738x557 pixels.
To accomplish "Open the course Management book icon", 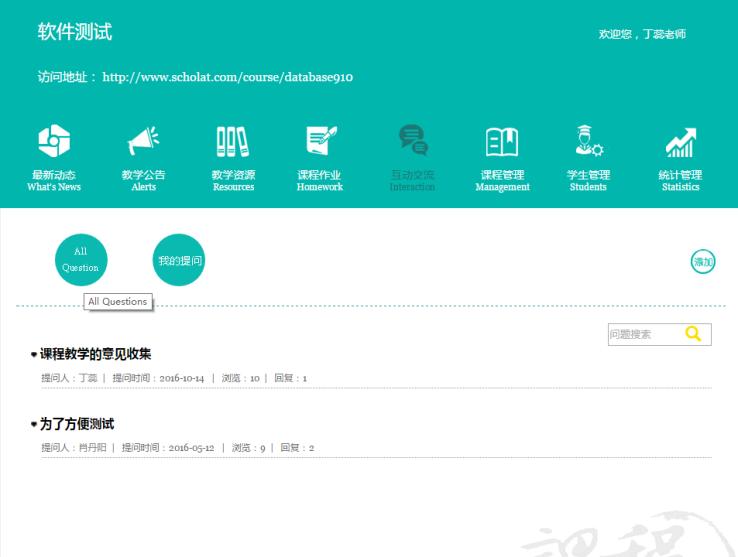I will pyautogui.click(x=502, y=143).
